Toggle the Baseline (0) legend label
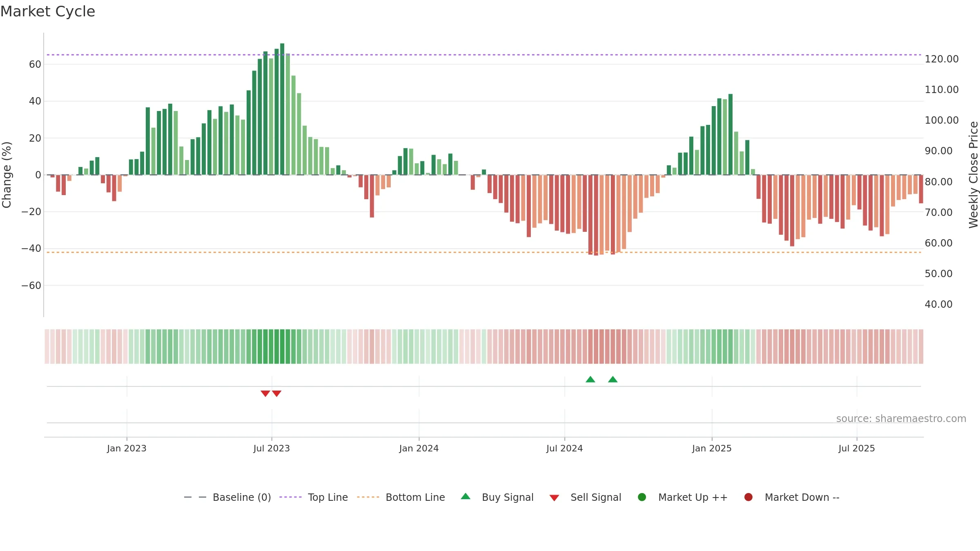The width and height of the screenshot is (980, 551). tap(242, 497)
